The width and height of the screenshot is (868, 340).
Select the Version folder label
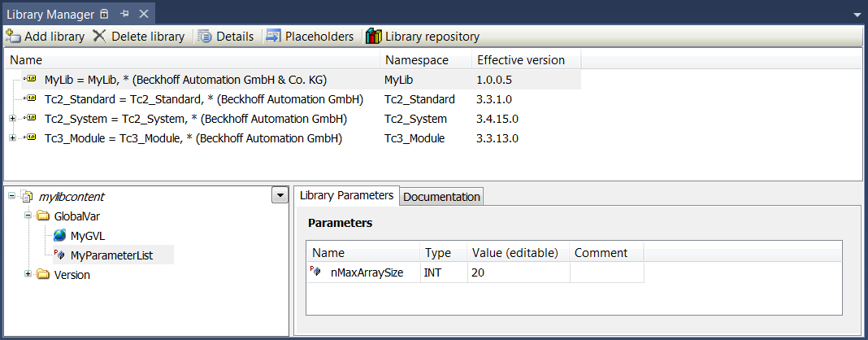(72, 275)
